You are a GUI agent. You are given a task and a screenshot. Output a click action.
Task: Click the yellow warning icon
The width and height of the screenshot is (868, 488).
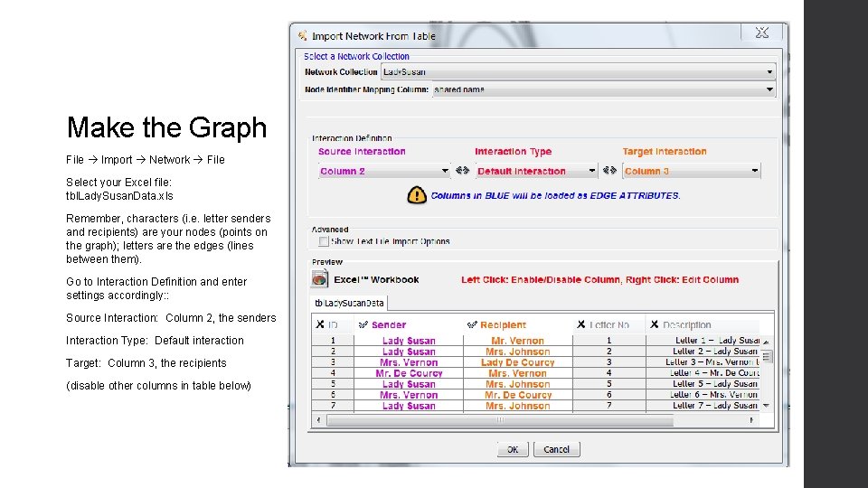click(417, 195)
